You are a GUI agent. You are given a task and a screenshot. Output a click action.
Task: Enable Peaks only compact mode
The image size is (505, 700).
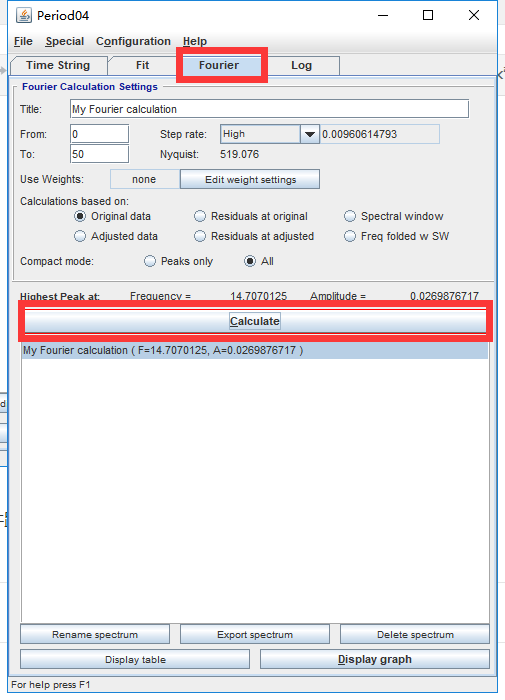coord(150,261)
